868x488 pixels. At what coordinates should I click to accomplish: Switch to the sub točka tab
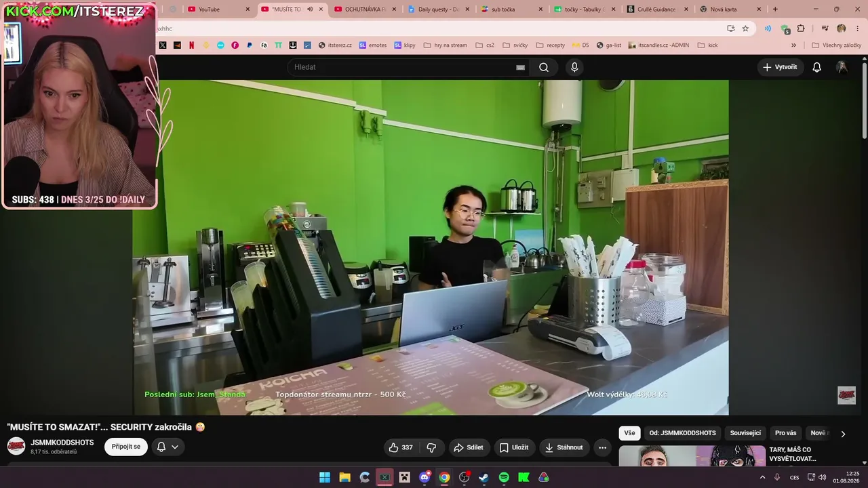[x=511, y=9]
